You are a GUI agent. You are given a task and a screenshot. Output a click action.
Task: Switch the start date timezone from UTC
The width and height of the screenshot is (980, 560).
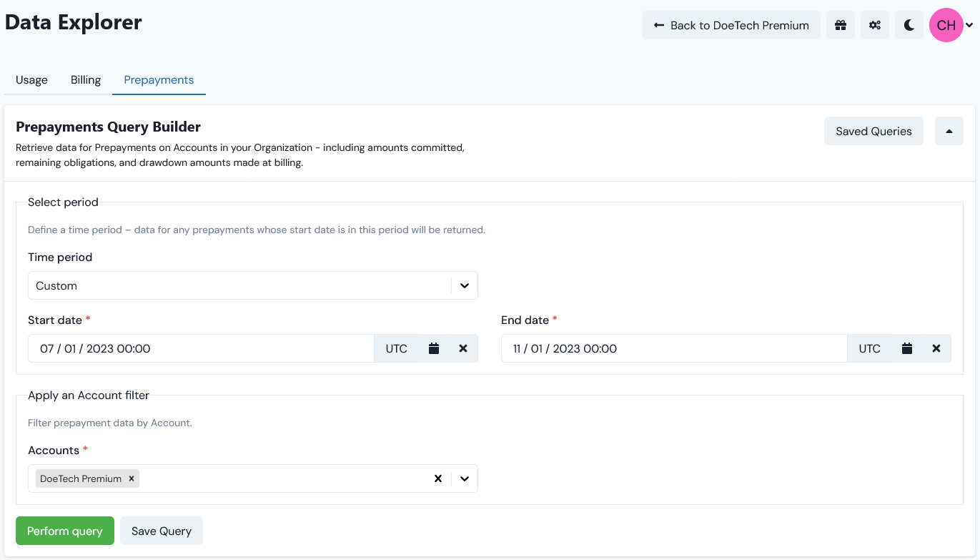(x=397, y=348)
